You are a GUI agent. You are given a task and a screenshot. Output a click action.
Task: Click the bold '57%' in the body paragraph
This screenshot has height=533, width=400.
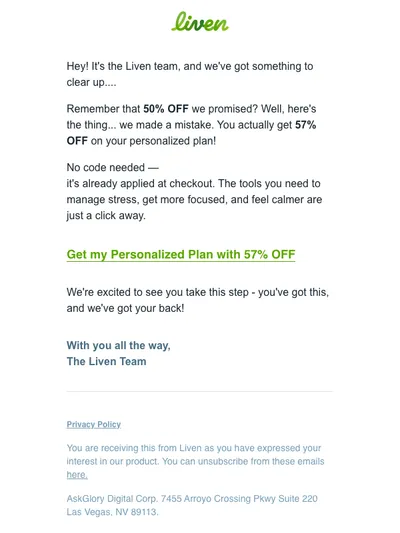click(306, 125)
